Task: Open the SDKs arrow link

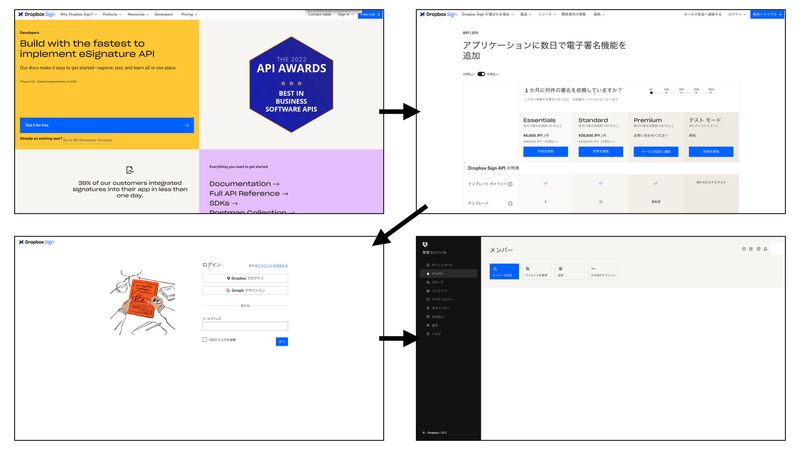Action: (x=223, y=203)
